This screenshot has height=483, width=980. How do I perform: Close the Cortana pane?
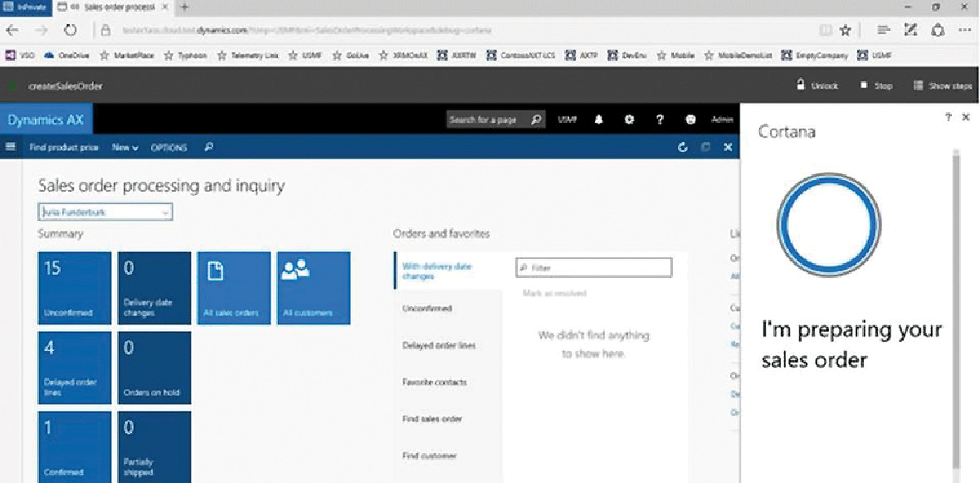(x=966, y=117)
